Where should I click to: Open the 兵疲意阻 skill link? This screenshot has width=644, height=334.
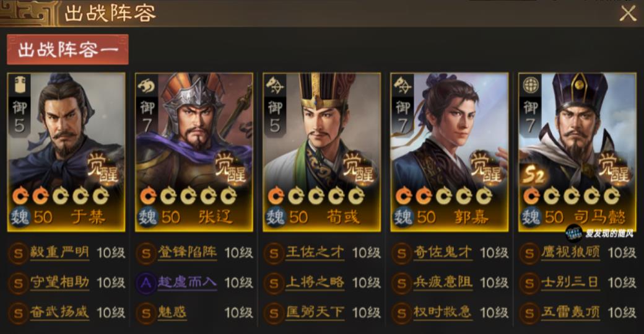click(x=443, y=282)
